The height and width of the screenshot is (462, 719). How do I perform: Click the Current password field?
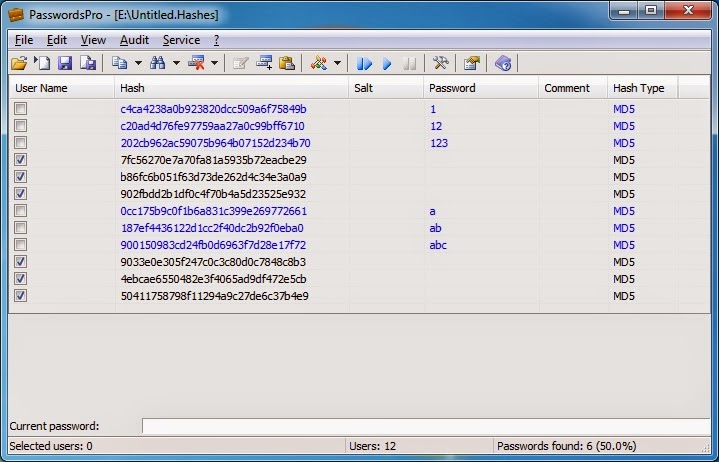426,426
